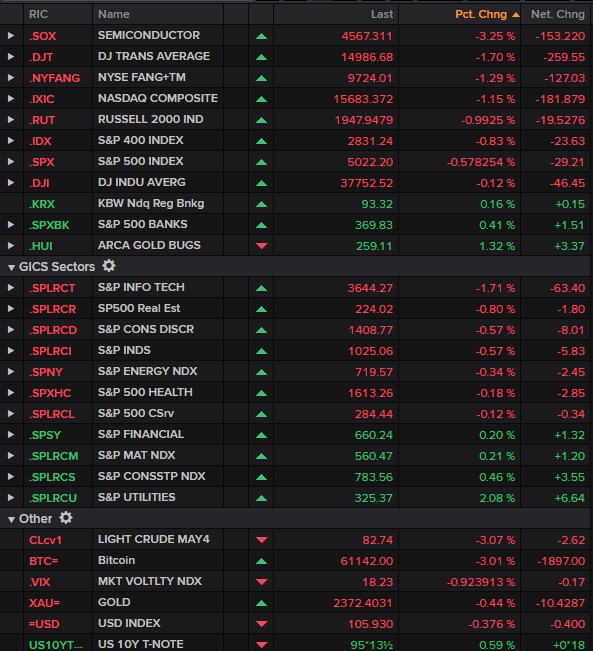The height and width of the screenshot is (651, 593).
Task: Click green up arrow on GOLD row
Action: coord(261,603)
